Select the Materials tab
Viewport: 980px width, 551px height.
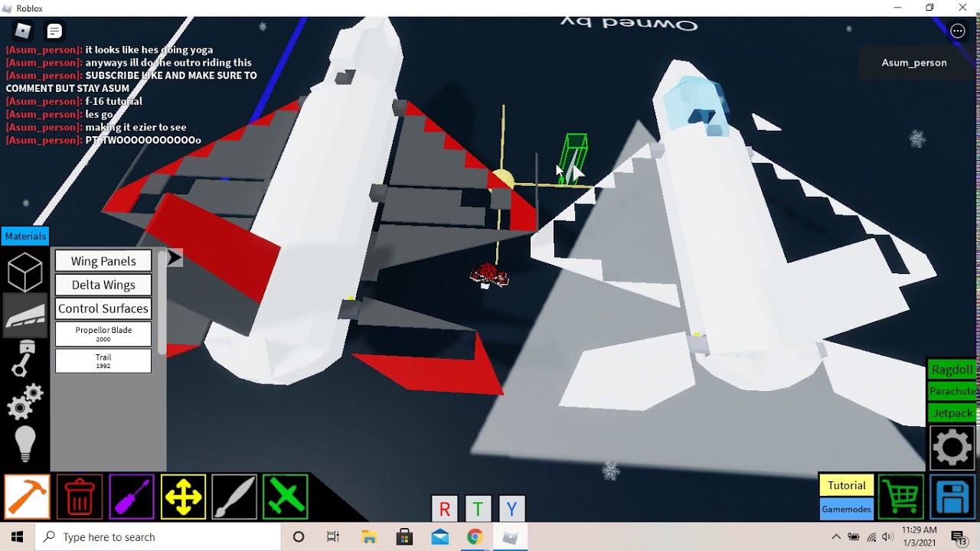25,236
